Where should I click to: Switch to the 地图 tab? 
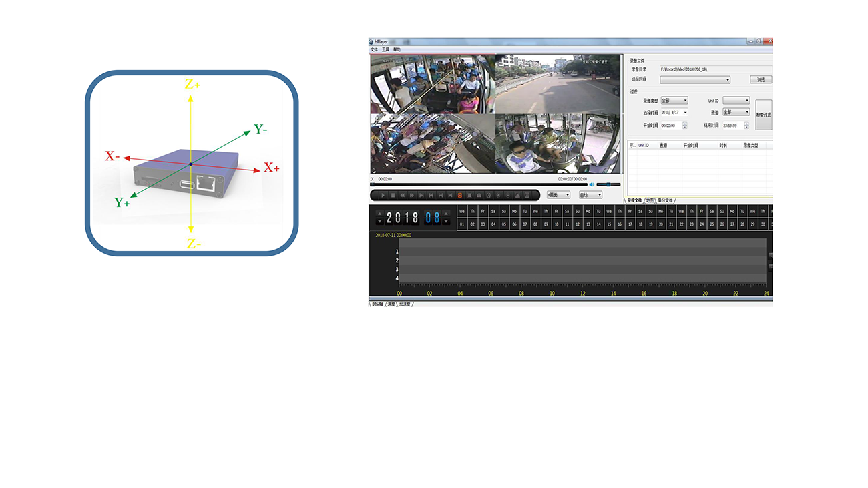pyautogui.click(x=650, y=200)
